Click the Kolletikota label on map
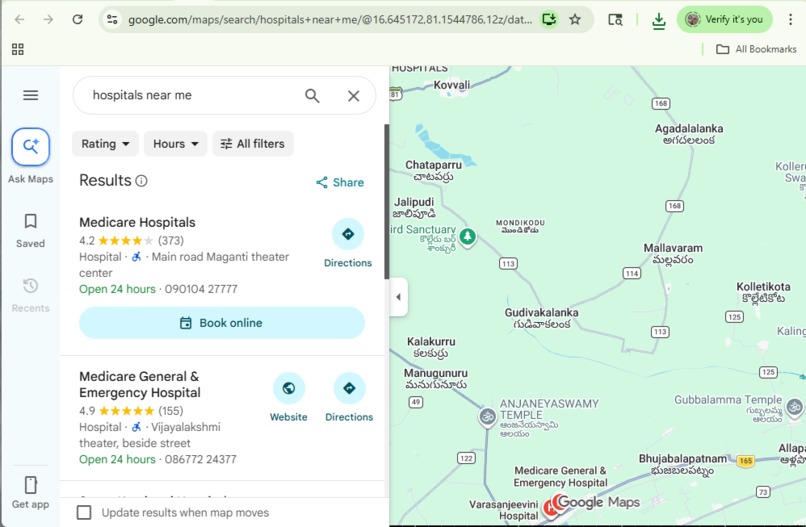The width and height of the screenshot is (806, 527). pyautogui.click(x=763, y=293)
